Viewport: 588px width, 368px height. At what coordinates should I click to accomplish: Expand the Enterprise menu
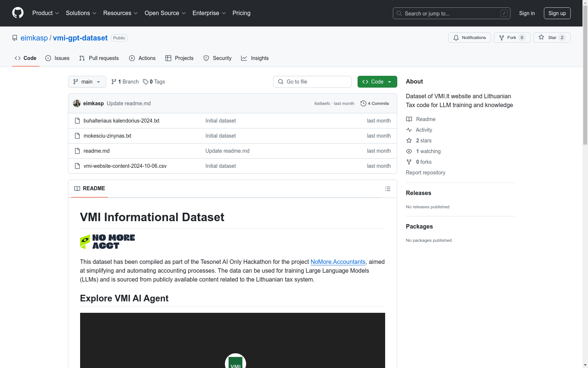pyautogui.click(x=209, y=13)
